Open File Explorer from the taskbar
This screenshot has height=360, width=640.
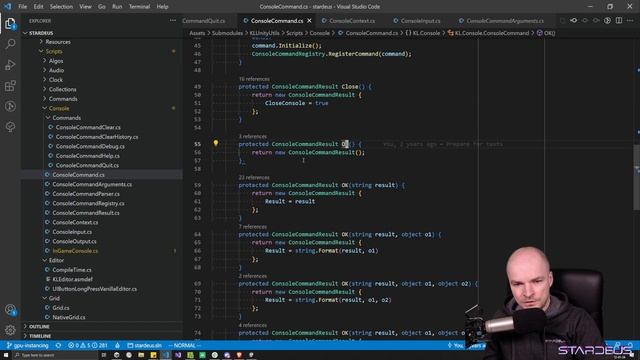coord(141,355)
